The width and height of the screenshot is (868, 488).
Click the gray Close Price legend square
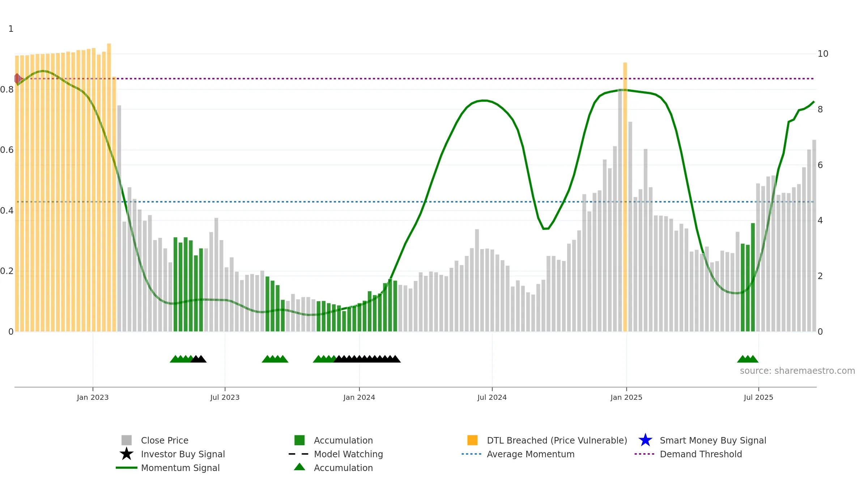click(127, 440)
